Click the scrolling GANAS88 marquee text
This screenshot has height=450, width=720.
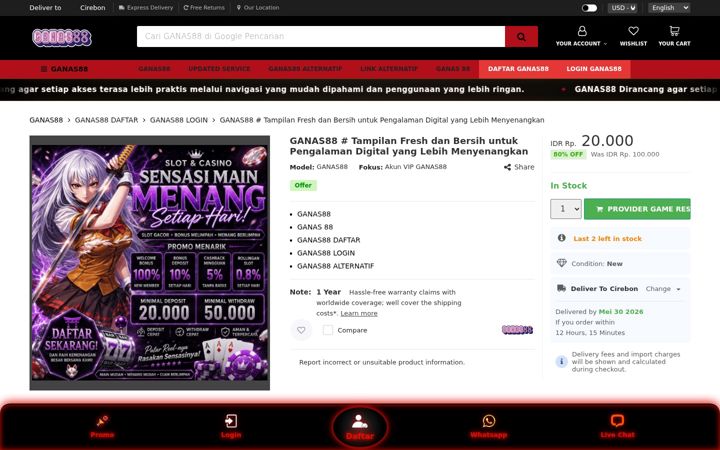(x=360, y=90)
